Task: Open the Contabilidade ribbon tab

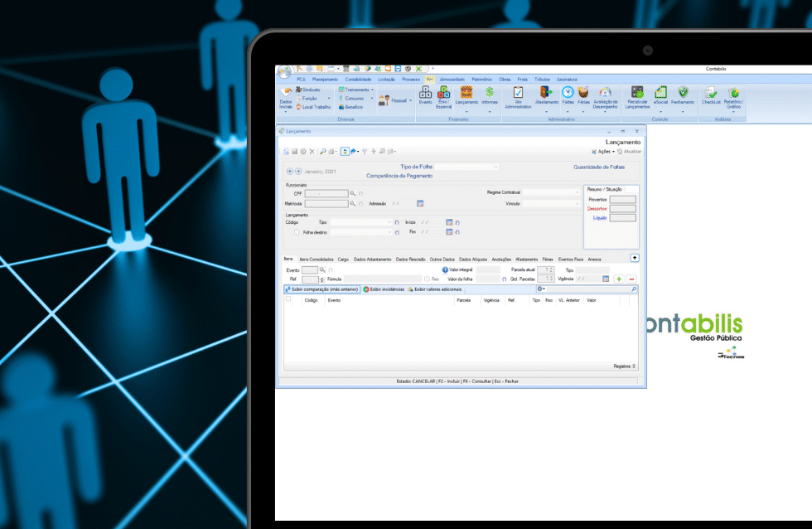Action: (x=358, y=79)
